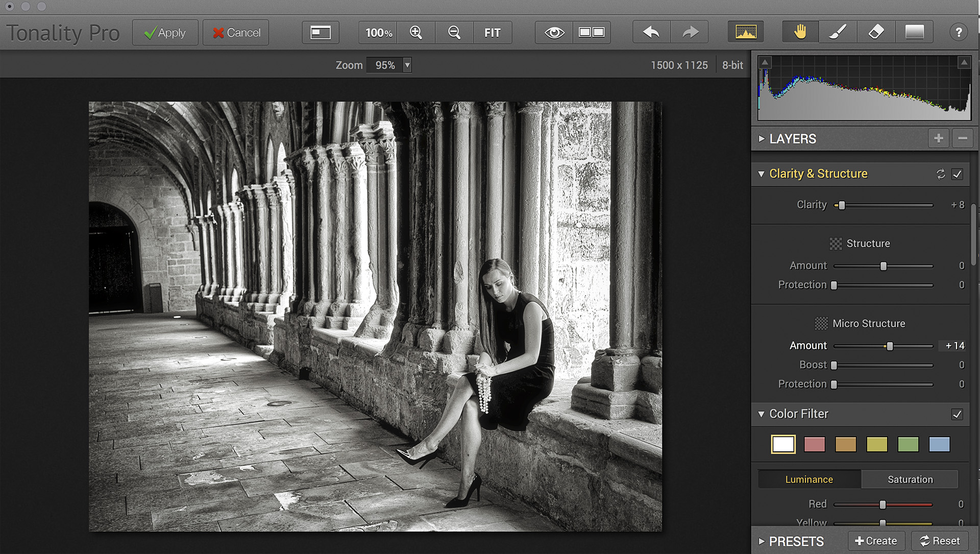Screen dimensions: 980x554
Task: Click the Structure checkered icon
Action: pos(836,244)
